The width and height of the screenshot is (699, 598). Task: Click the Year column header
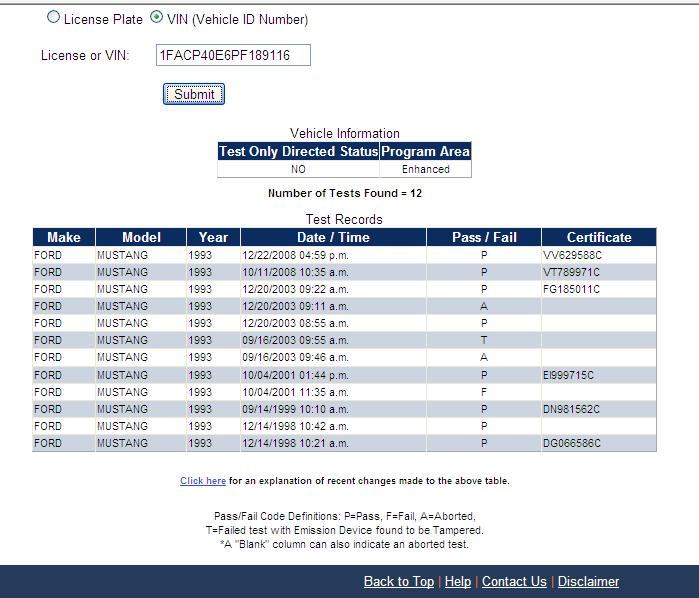pyautogui.click(x=213, y=237)
